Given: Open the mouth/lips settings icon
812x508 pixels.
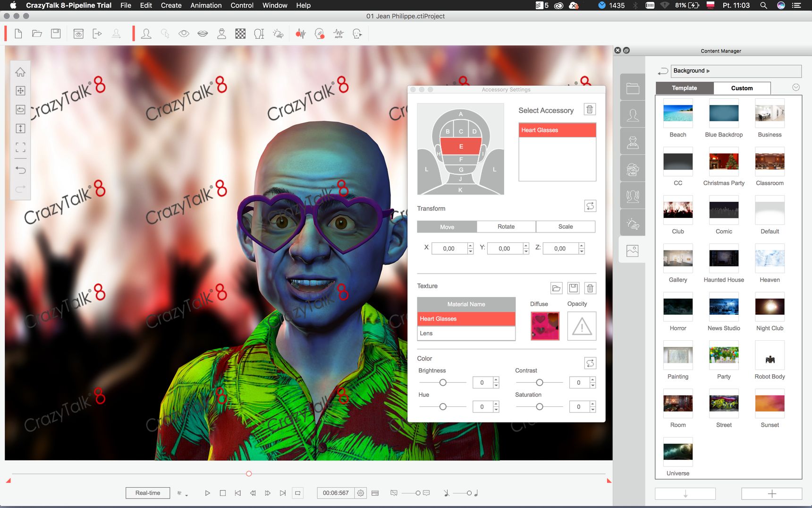Looking at the screenshot, I should tap(203, 34).
